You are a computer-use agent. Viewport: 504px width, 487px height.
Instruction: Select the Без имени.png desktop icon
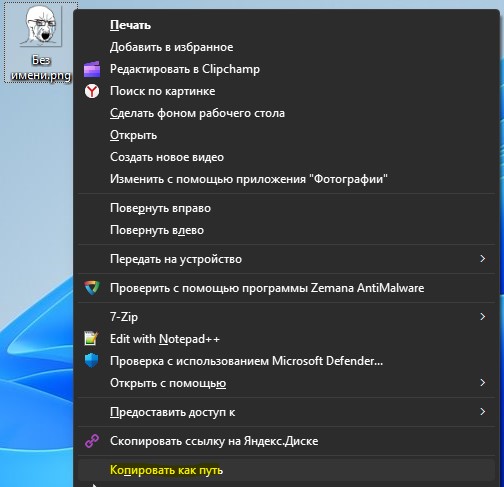pyautogui.click(x=41, y=42)
